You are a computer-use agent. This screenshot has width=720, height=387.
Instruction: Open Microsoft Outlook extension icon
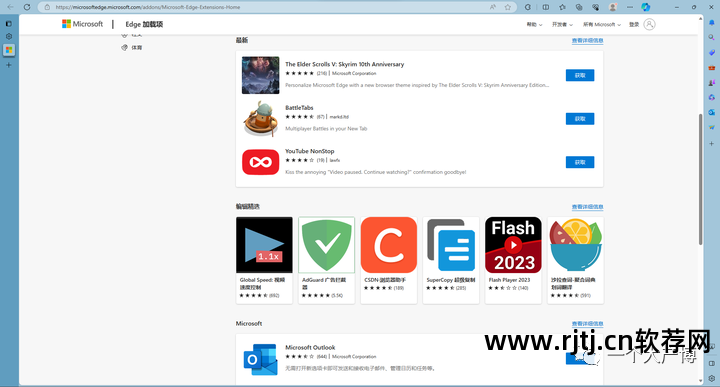click(260, 359)
